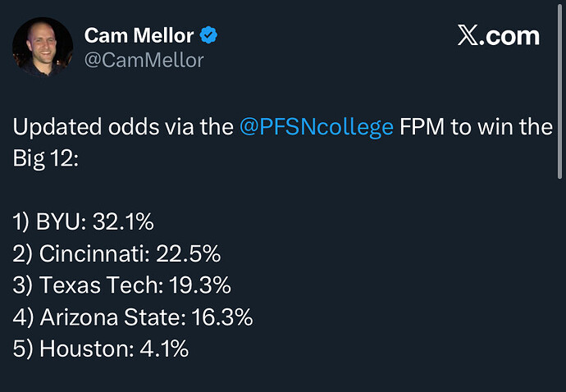
Task: Click Cam Mellor's profile photo avatar
Action: pos(43,46)
